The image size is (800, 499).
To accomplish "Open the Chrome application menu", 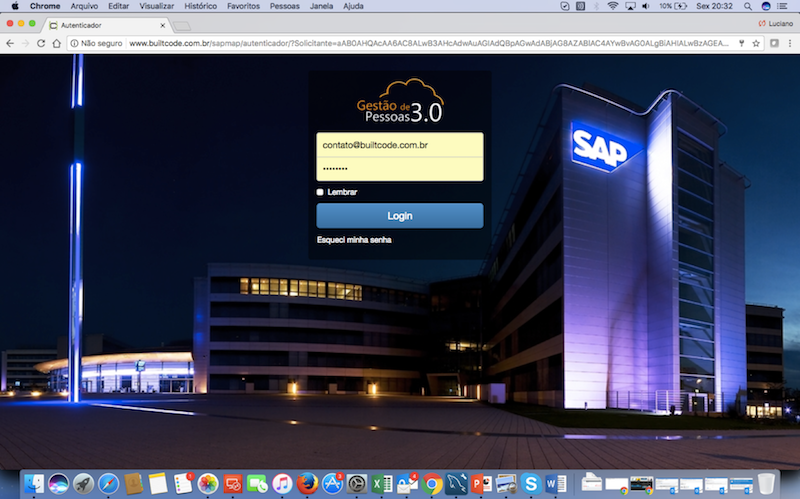I will [x=45, y=6].
